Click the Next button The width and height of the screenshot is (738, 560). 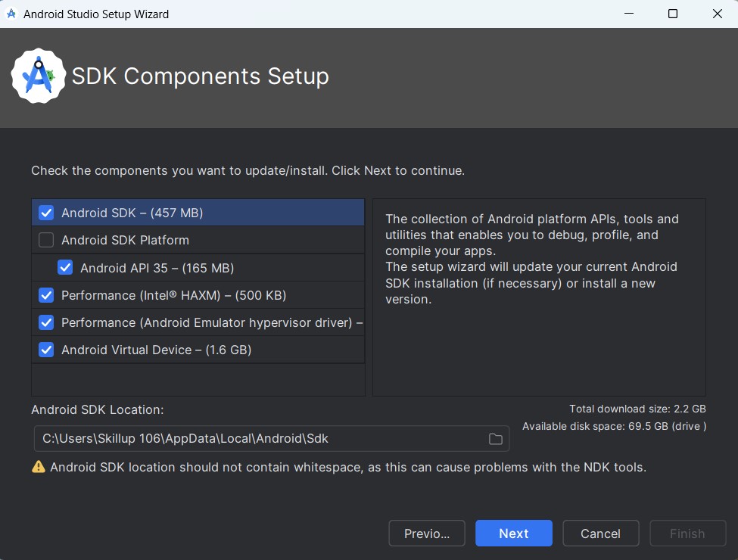coord(513,533)
